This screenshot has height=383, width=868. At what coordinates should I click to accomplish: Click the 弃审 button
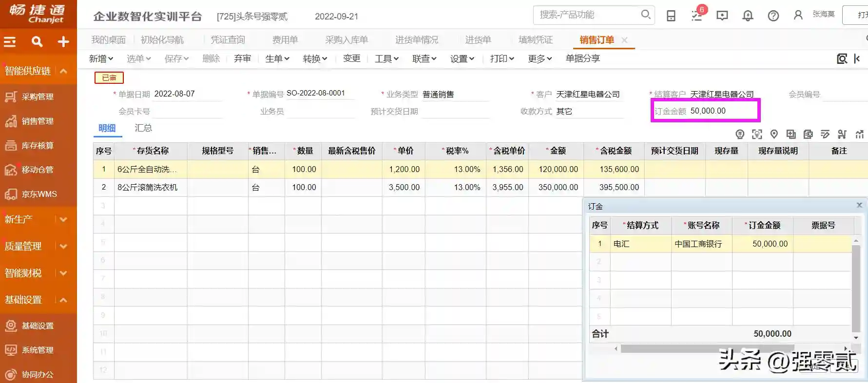[242, 58]
